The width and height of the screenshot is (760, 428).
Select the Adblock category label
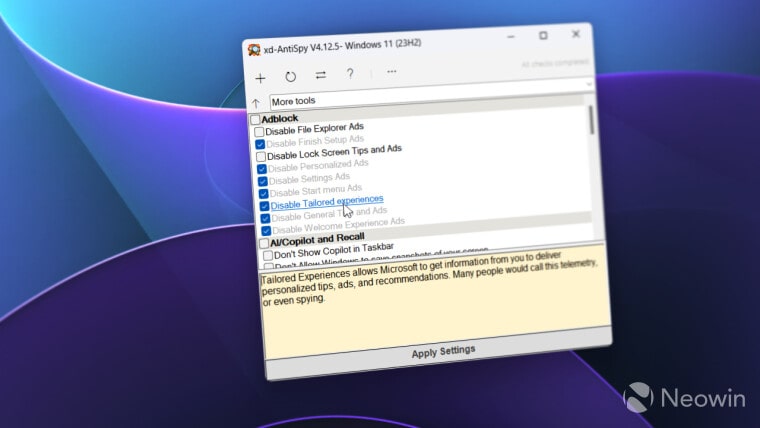pos(280,118)
